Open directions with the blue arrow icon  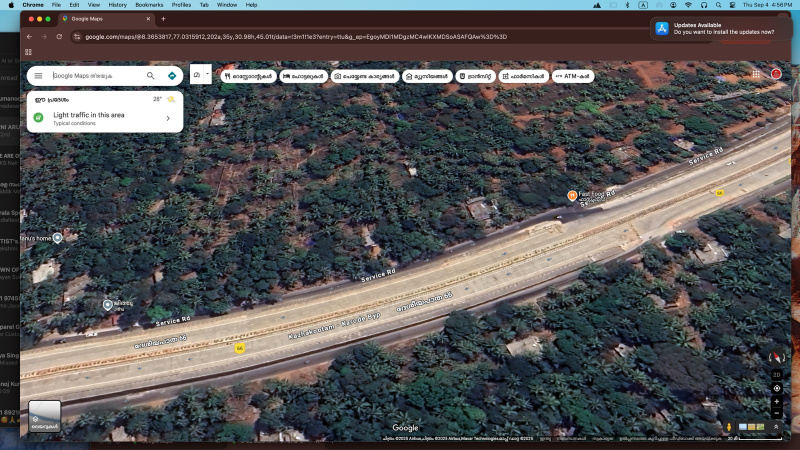pyautogui.click(x=172, y=76)
